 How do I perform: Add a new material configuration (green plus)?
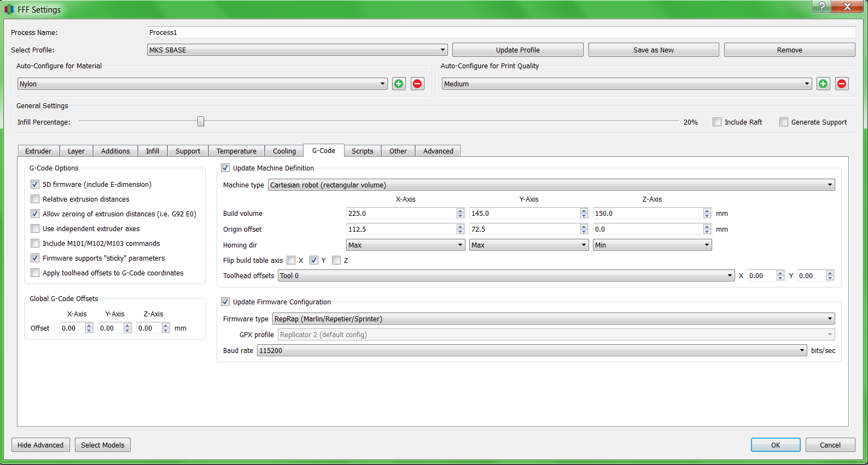coord(399,84)
